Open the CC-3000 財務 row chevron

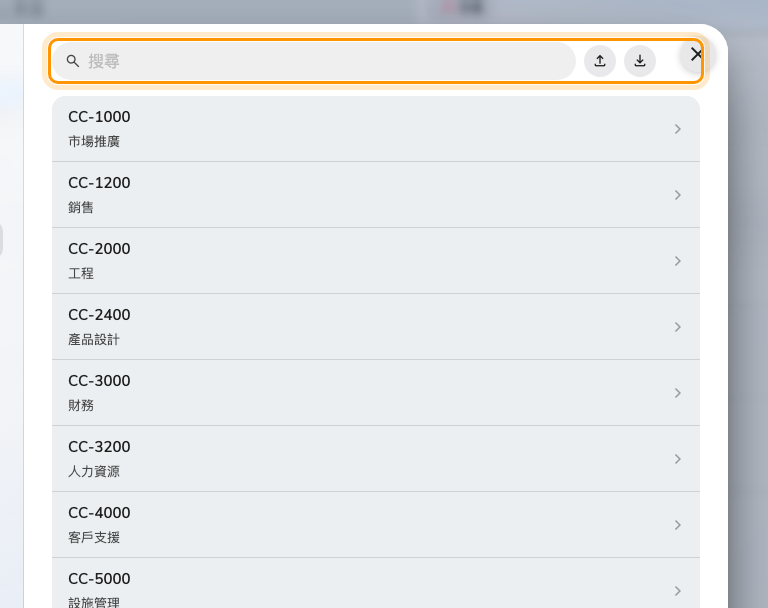[x=678, y=393]
